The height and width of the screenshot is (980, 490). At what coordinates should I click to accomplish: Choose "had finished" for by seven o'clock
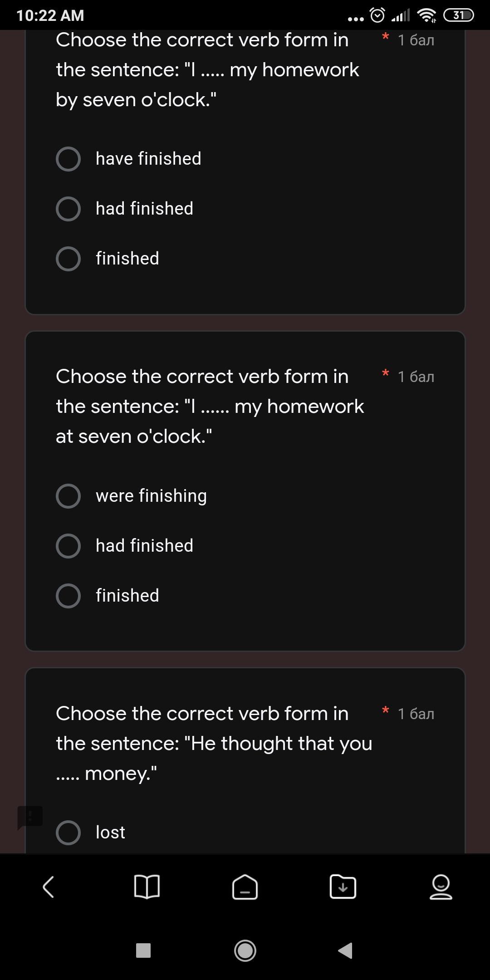pyautogui.click(x=69, y=209)
